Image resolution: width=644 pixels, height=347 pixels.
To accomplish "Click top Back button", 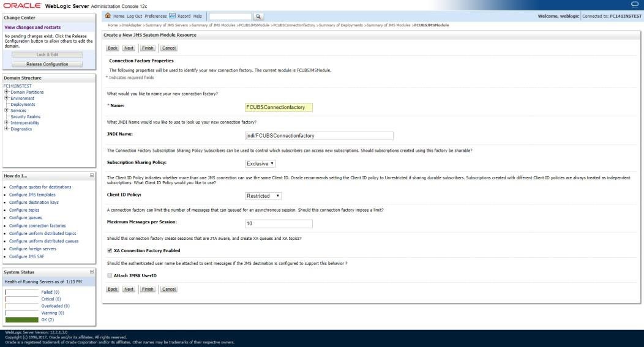I will point(113,48).
